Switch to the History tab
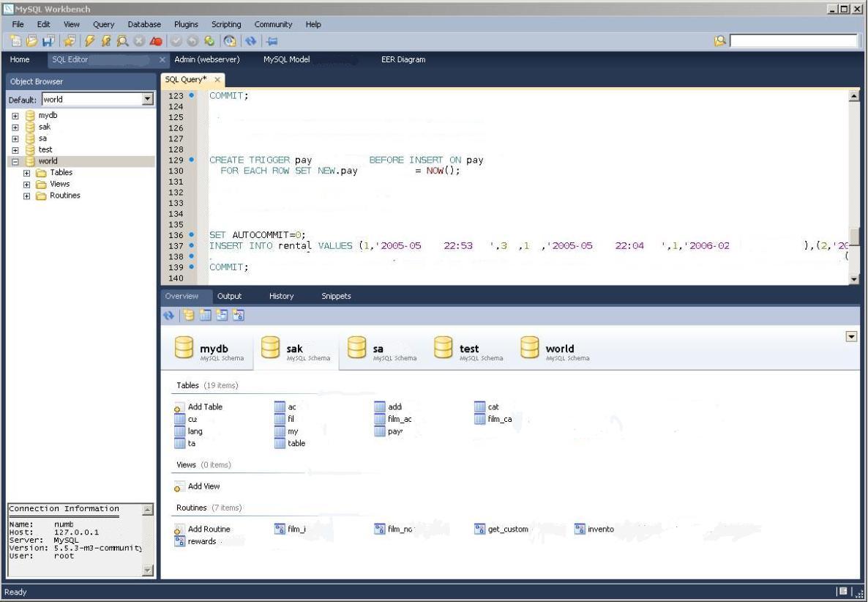This screenshot has width=868, height=602. coord(281,297)
